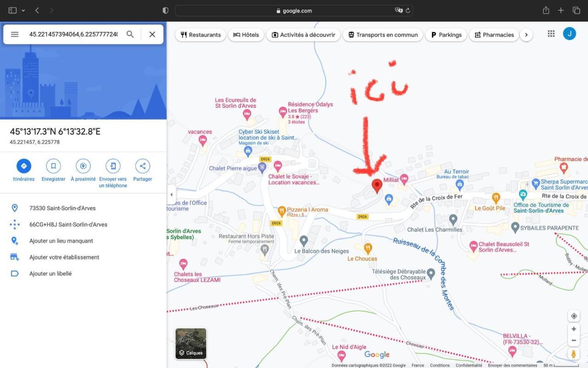Open Télésiège Débrayable des Choseaux marker
The image size is (588, 368).
point(431,274)
